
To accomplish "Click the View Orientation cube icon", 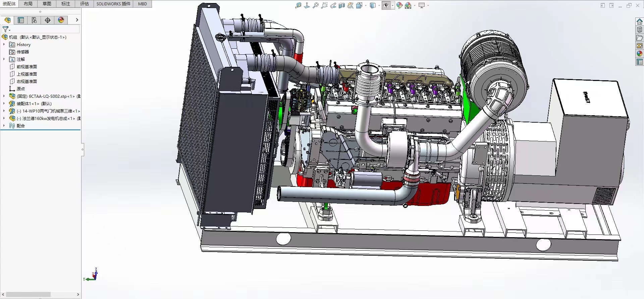I will click(359, 5).
